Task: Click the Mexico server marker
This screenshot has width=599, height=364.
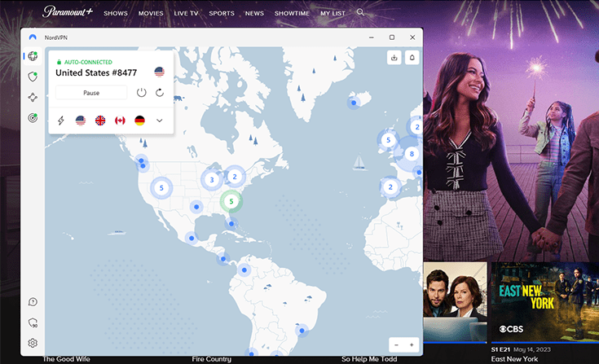Action: (x=192, y=238)
